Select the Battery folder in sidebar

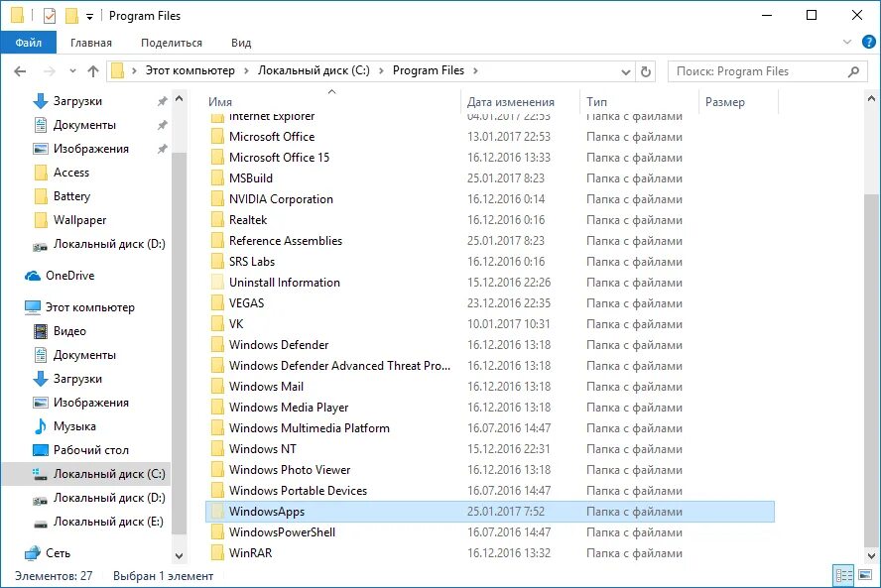coord(71,196)
